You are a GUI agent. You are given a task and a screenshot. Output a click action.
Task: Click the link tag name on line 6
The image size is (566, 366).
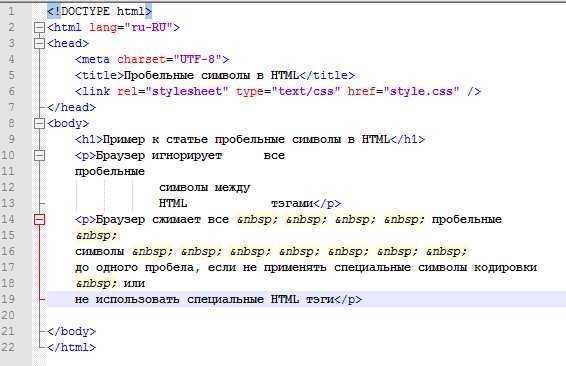(96, 91)
